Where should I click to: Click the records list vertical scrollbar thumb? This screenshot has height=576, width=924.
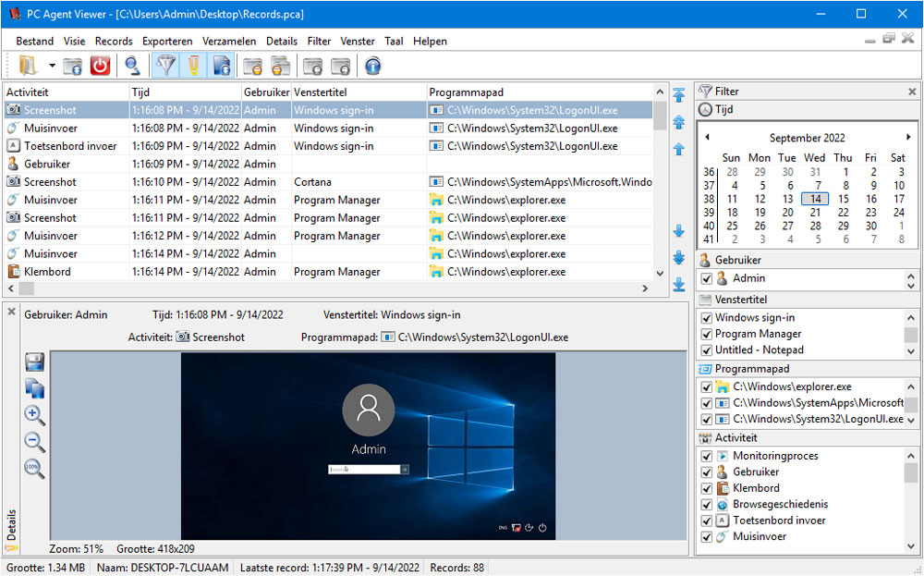(x=660, y=116)
